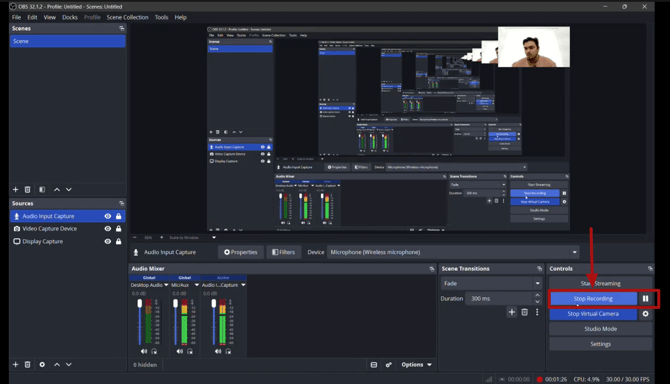The width and height of the screenshot is (670, 384).
Task: Click the Stop Recording button
Action: 593,299
